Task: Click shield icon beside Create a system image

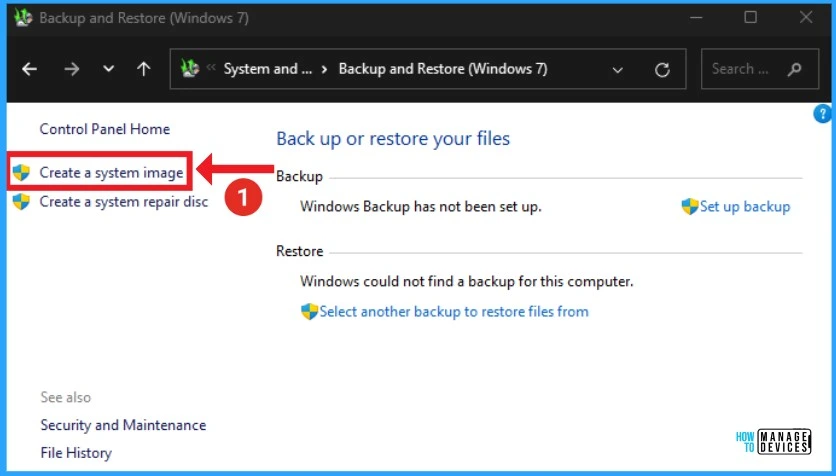Action: (x=21, y=173)
